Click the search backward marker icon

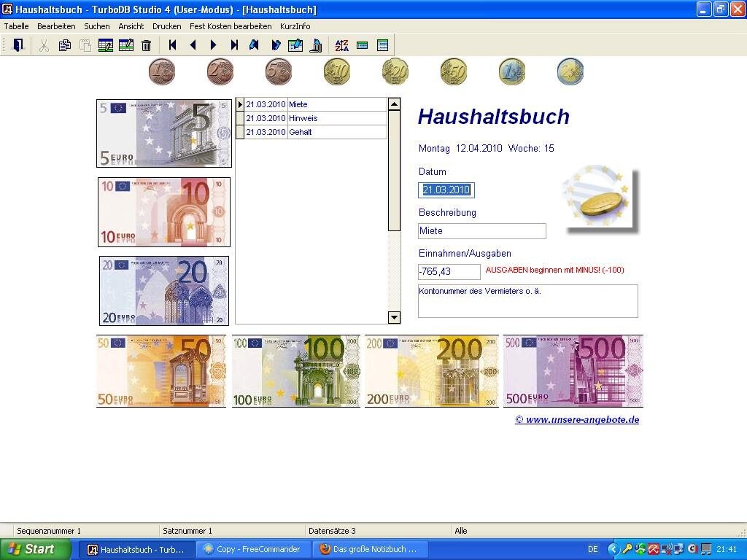click(x=254, y=45)
